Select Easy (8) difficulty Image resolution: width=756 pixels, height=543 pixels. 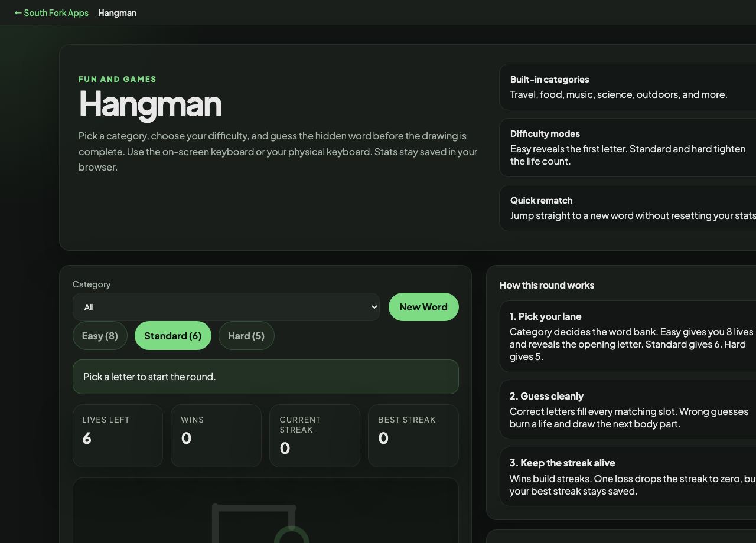[100, 336]
